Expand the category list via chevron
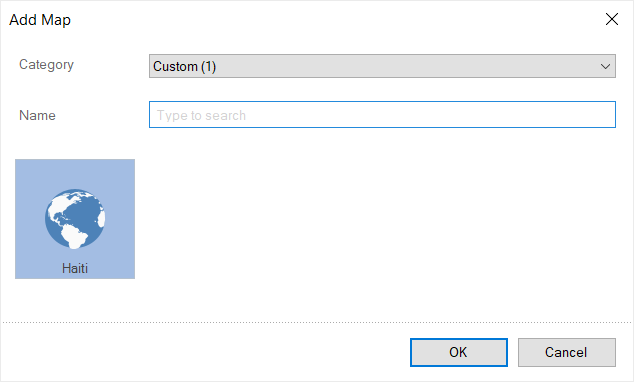Screen dimensions: 634x382 605,66
